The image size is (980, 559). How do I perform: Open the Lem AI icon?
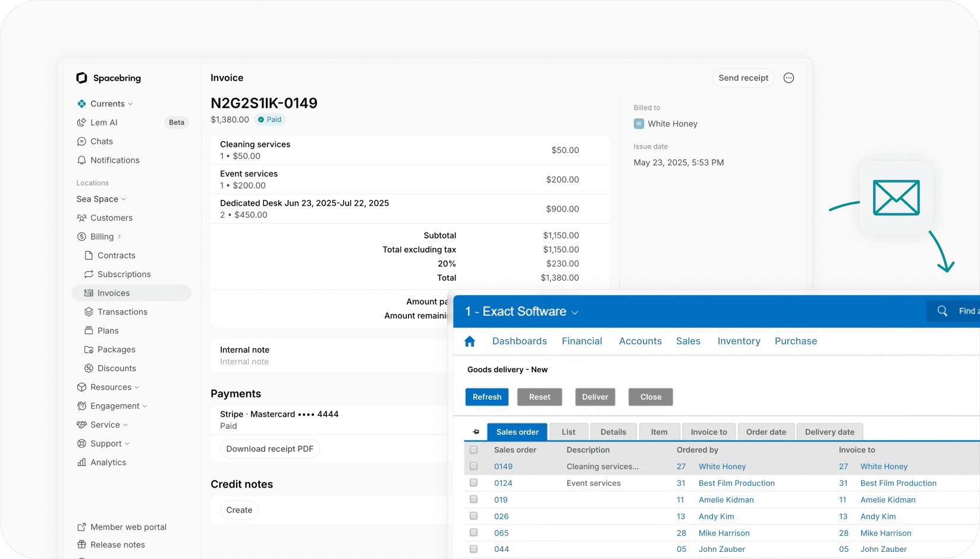coord(81,123)
